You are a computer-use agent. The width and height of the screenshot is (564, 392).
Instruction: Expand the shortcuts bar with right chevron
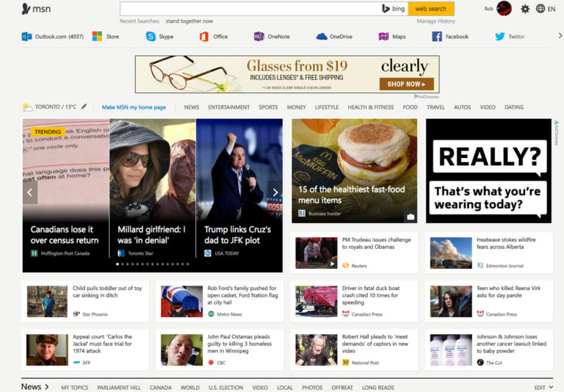560,35
